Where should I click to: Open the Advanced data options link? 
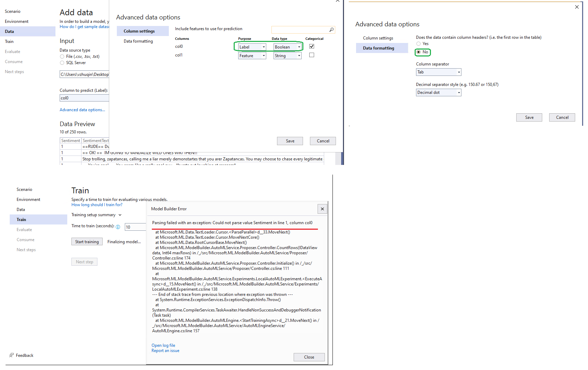(x=82, y=110)
